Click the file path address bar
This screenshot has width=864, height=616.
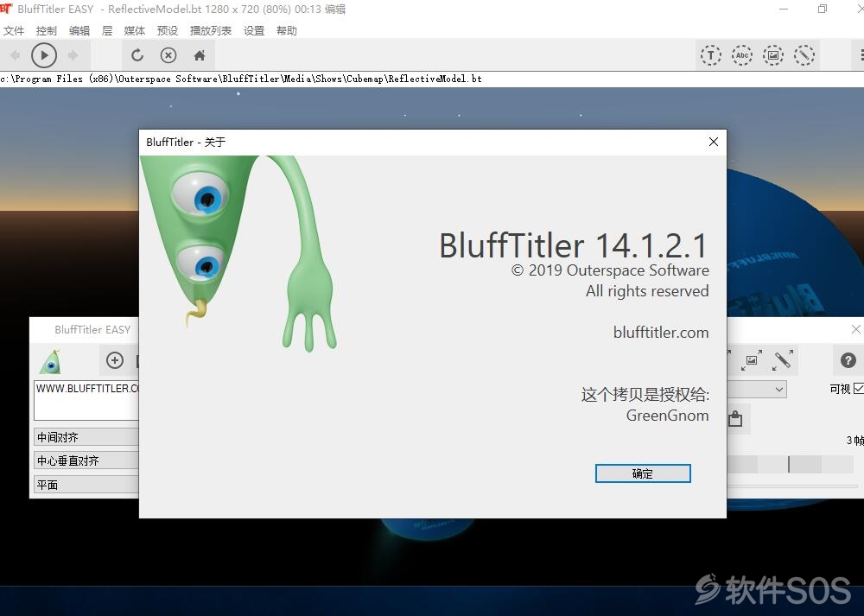pos(432,79)
